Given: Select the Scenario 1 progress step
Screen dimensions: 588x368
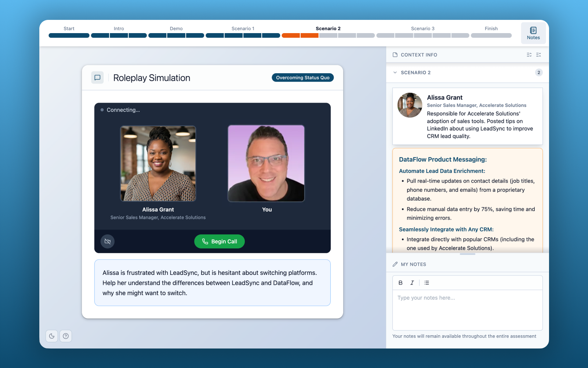Looking at the screenshot, I should pos(243,28).
